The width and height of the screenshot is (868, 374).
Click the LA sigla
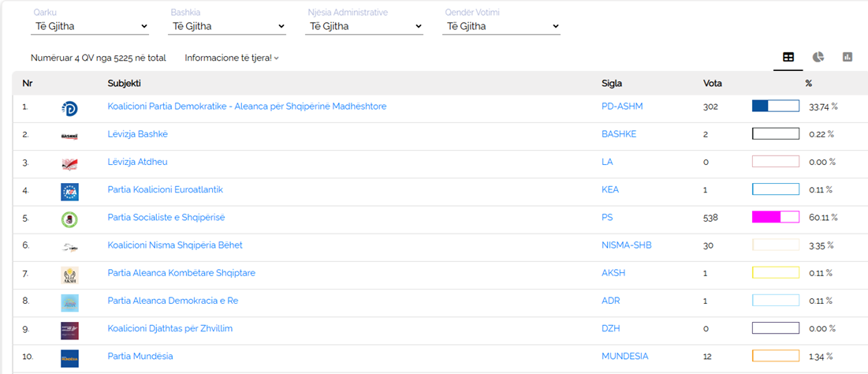(607, 162)
